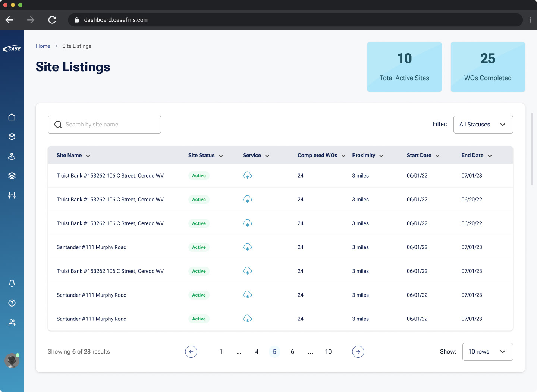Click the search magnifier icon
Viewport: 537px width, 392px height.
(x=58, y=125)
